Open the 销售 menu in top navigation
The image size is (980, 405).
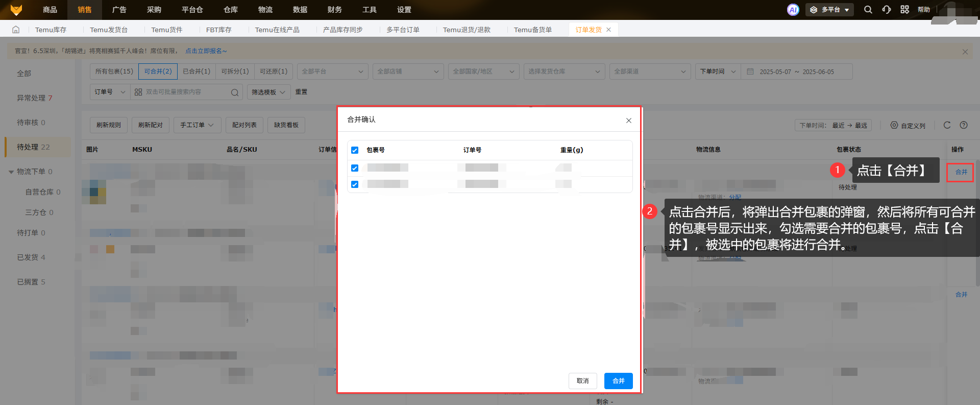tap(85, 10)
